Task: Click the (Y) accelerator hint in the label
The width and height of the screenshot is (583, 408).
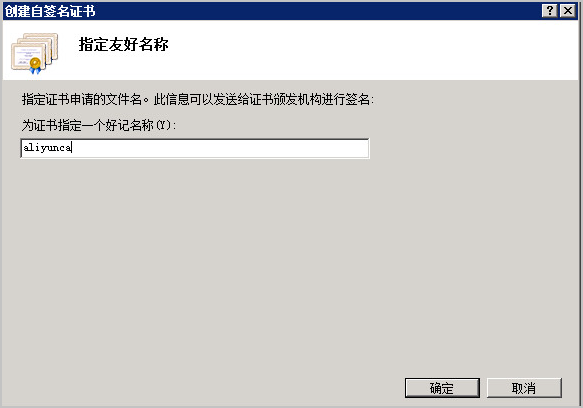Action: (x=164, y=125)
